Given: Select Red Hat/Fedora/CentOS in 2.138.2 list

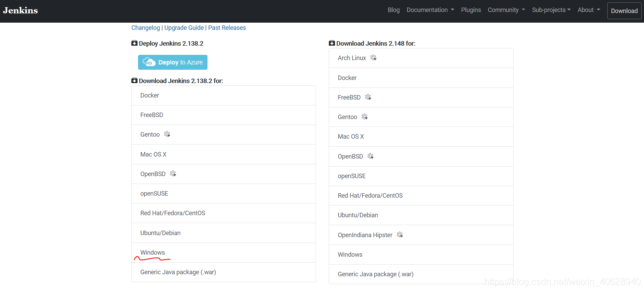Looking at the screenshot, I should [224, 213].
